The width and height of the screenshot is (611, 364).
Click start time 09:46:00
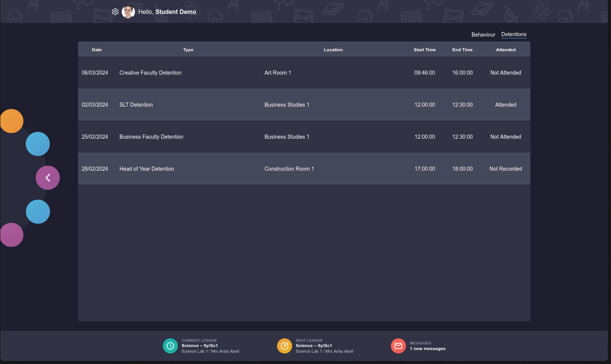click(x=425, y=73)
